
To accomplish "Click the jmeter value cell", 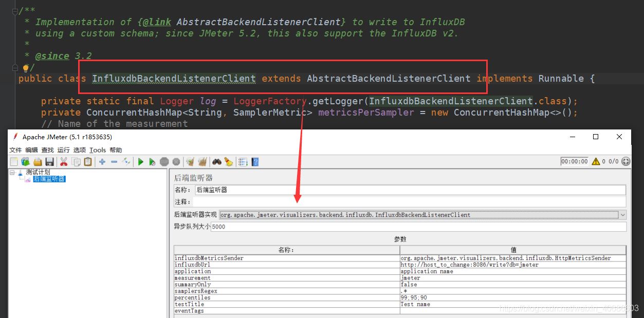I will click(513, 278).
